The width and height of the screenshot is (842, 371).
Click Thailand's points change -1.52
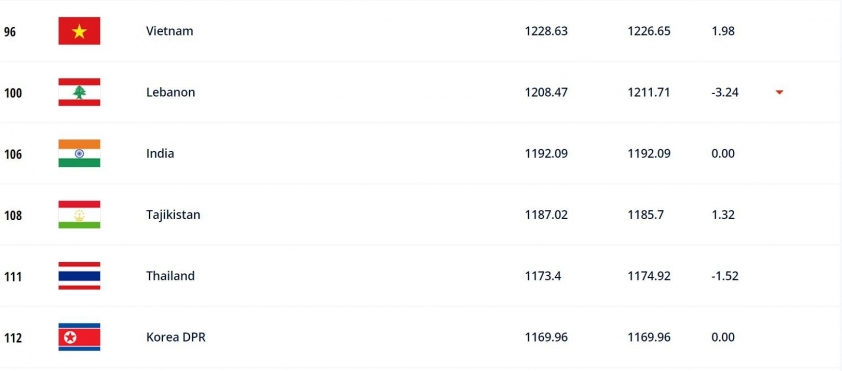pos(724,276)
